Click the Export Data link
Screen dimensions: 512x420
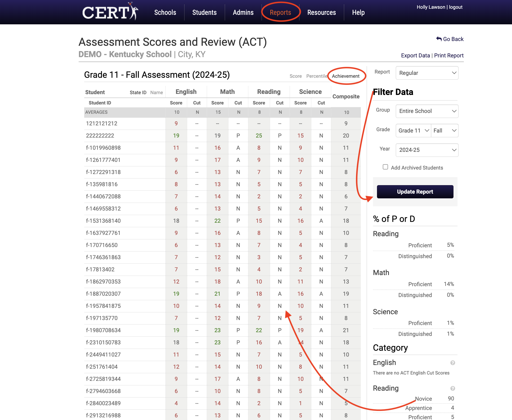coord(415,55)
